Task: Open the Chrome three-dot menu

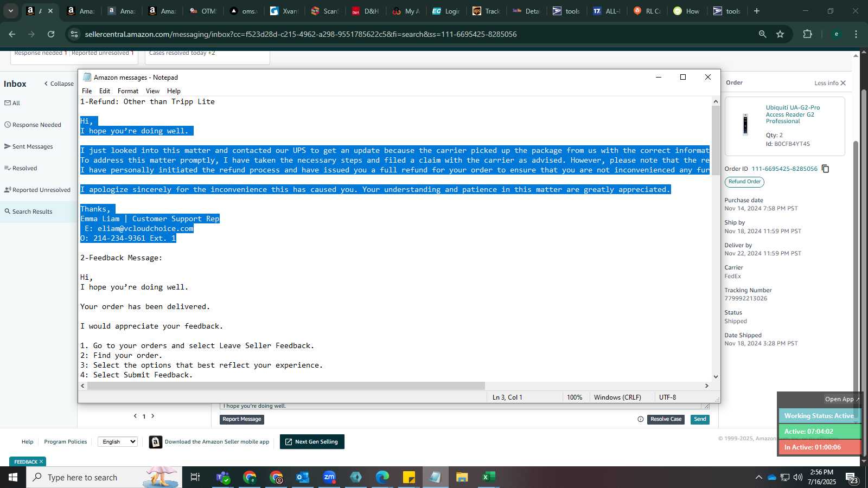Action: point(856,34)
